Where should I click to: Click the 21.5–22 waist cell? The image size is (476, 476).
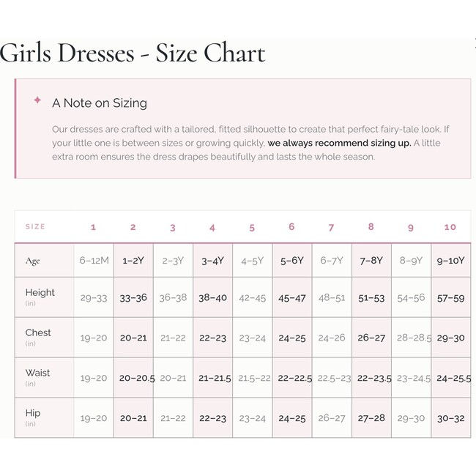point(252,379)
